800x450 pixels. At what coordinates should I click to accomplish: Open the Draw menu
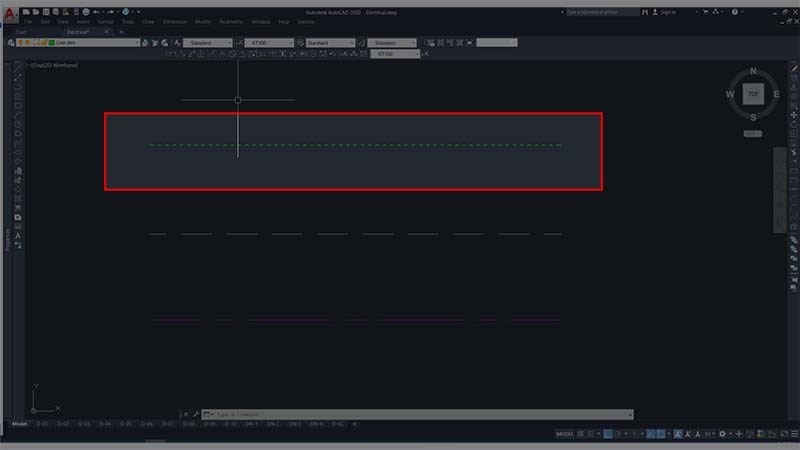[148, 22]
